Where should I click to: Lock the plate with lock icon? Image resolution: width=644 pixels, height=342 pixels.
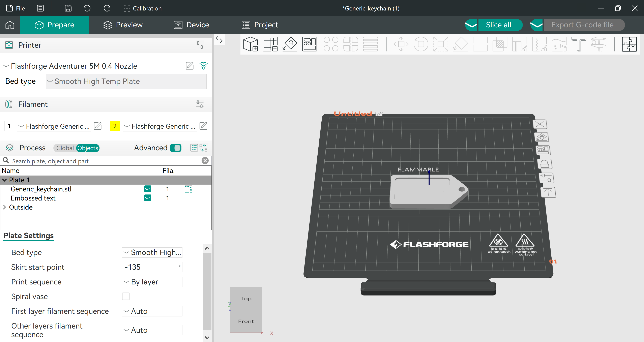click(545, 164)
